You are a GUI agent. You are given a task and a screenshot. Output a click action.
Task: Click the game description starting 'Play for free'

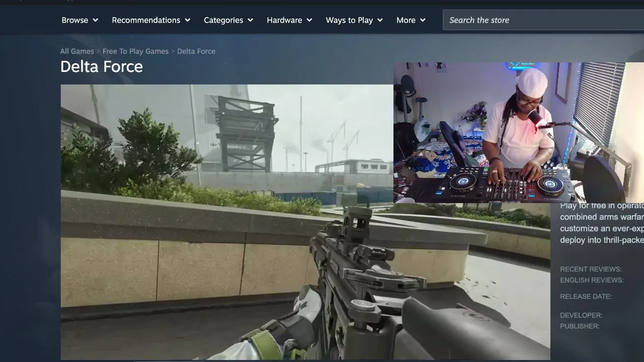point(602,223)
